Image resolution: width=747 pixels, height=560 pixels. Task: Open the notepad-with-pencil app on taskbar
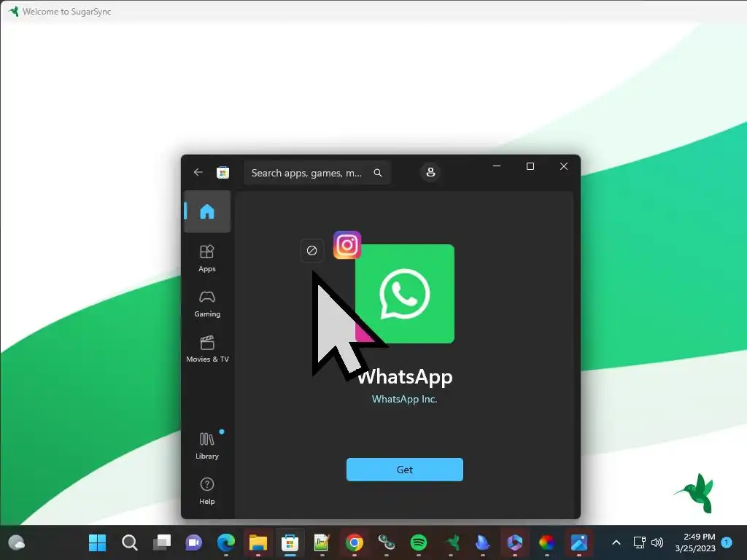[x=322, y=542]
